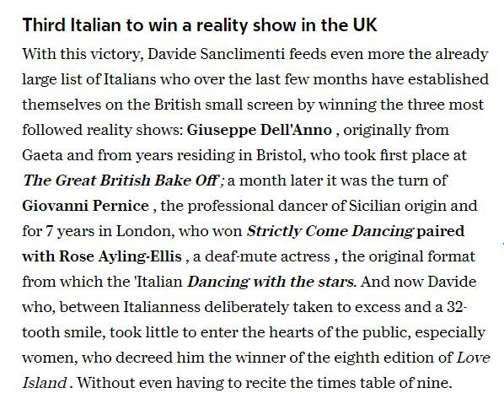The width and height of the screenshot is (504, 420).
Task: Click the bold name Giovanni Pernice
Action: tap(86, 206)
